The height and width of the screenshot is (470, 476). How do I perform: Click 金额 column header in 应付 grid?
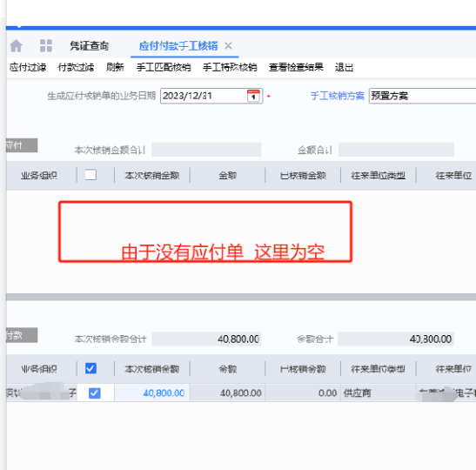click(x=227, y=175)
